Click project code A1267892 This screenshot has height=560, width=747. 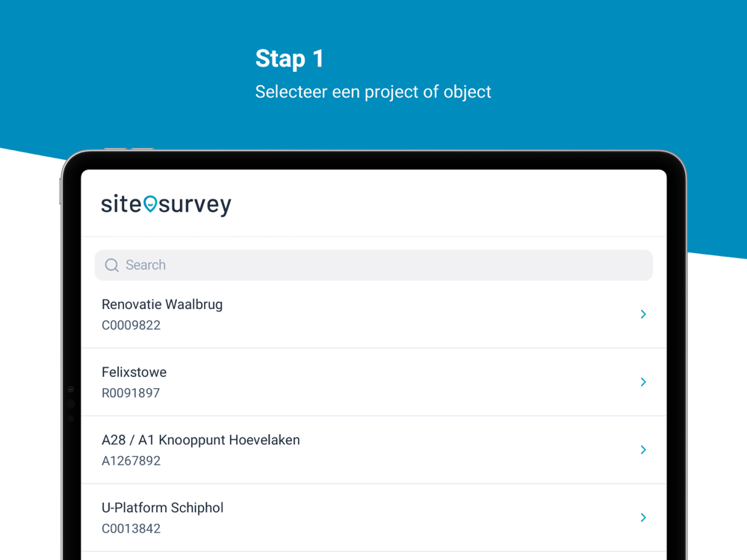(131, 461)
